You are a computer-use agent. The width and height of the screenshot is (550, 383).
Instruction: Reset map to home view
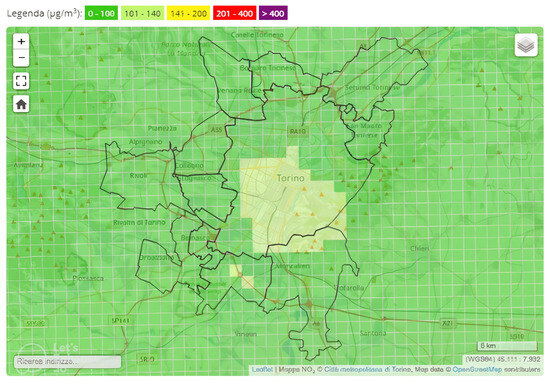tap(21, 104)
